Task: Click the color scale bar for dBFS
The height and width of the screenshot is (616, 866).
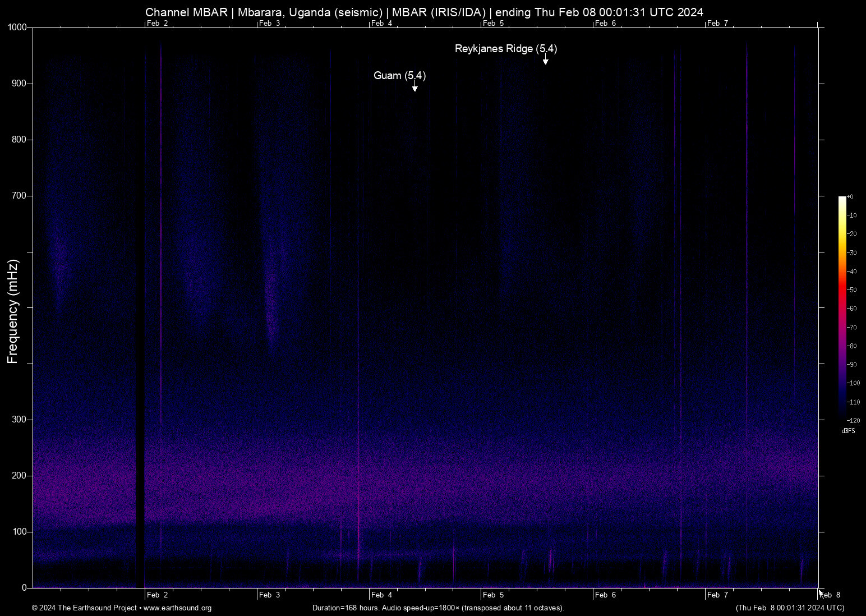Action: pos(842,307)
